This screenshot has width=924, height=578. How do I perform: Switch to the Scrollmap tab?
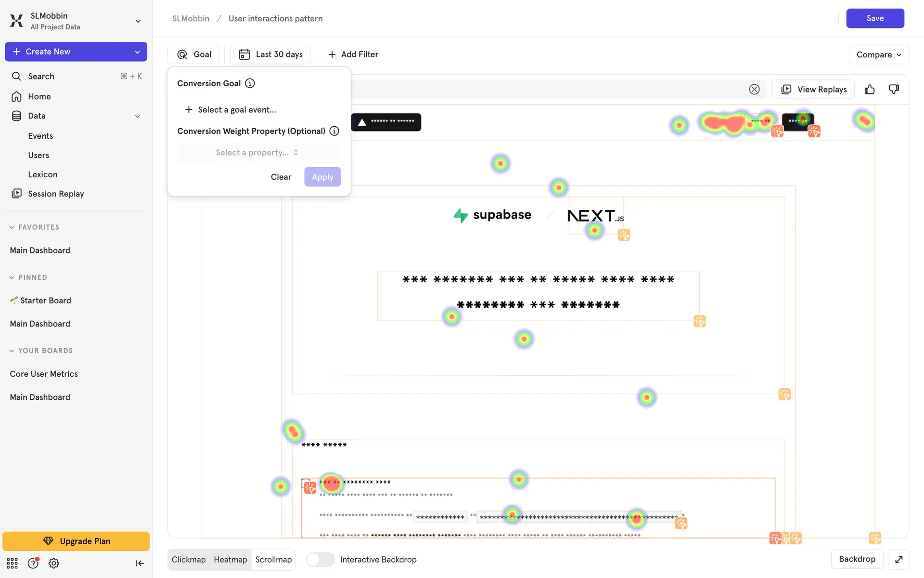tap(273, 559)
